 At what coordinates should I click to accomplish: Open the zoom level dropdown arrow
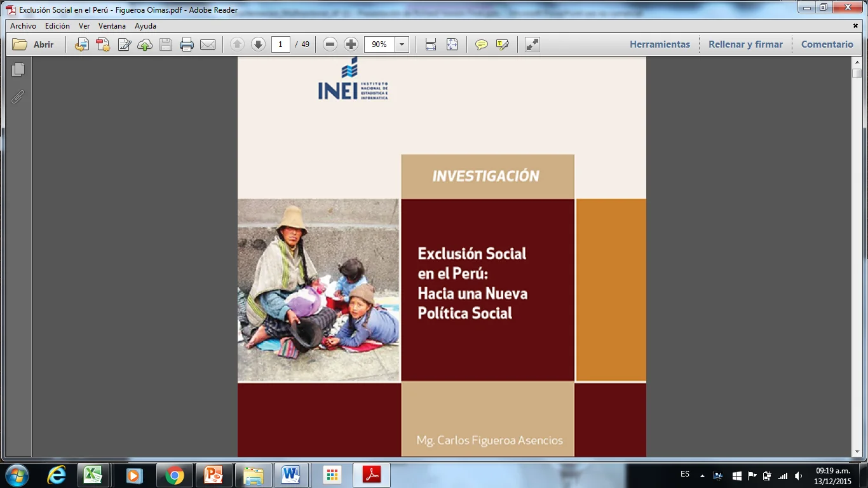pos(402,44)
